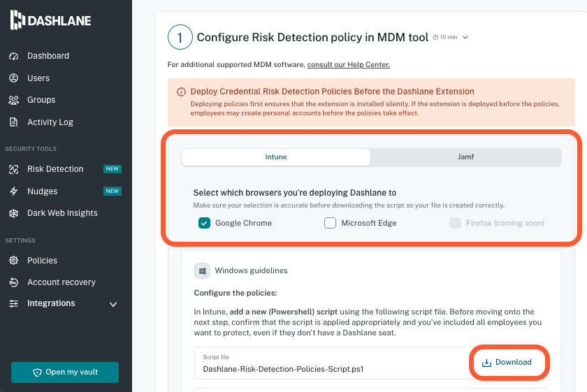Click the download arrow icon
This screenshot has width=587, height=392.
tap(486, 363)
